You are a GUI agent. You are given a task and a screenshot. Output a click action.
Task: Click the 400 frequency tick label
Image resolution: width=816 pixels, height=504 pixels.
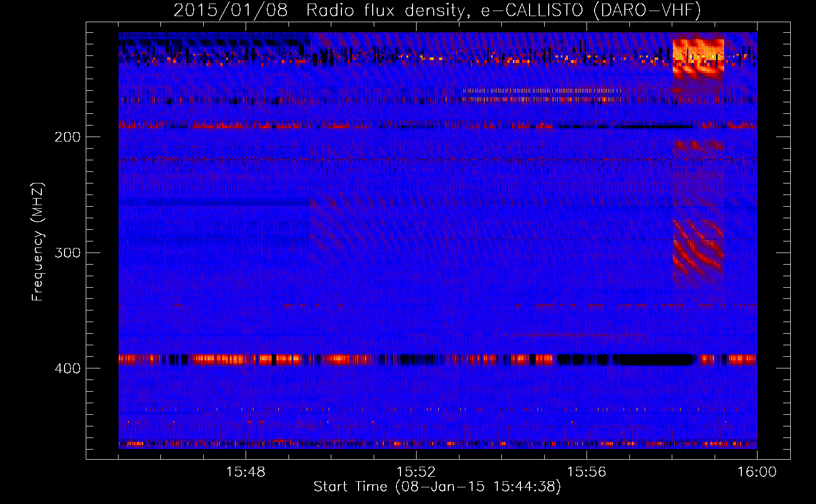pyautogui.click(x=68, y=368)
